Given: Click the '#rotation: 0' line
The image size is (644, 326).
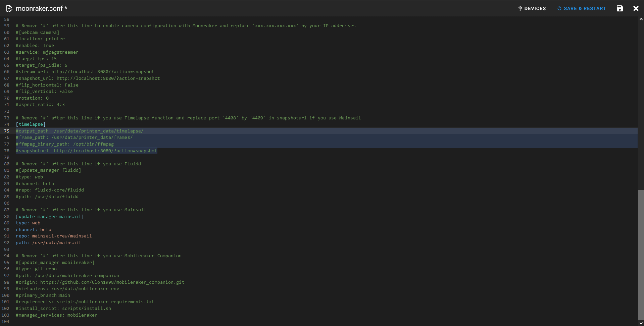Looking at the screenshot, I should 32,98.
